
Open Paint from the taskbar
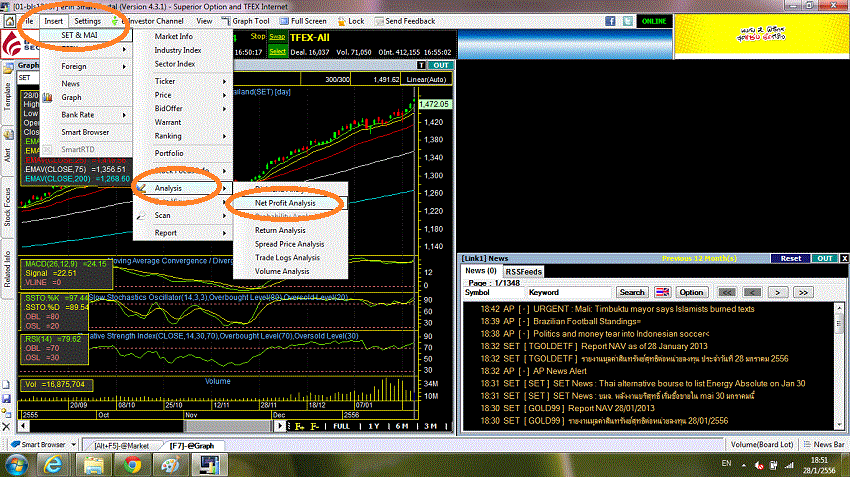(171, 465)
